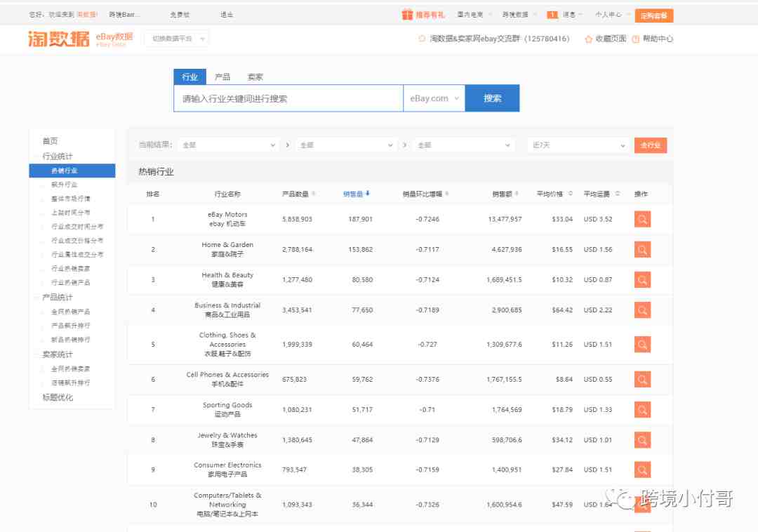Open the 收藏页面 link
Image resolution: width=758 pixels, height=532 pixels.
[x=611, y=39]
